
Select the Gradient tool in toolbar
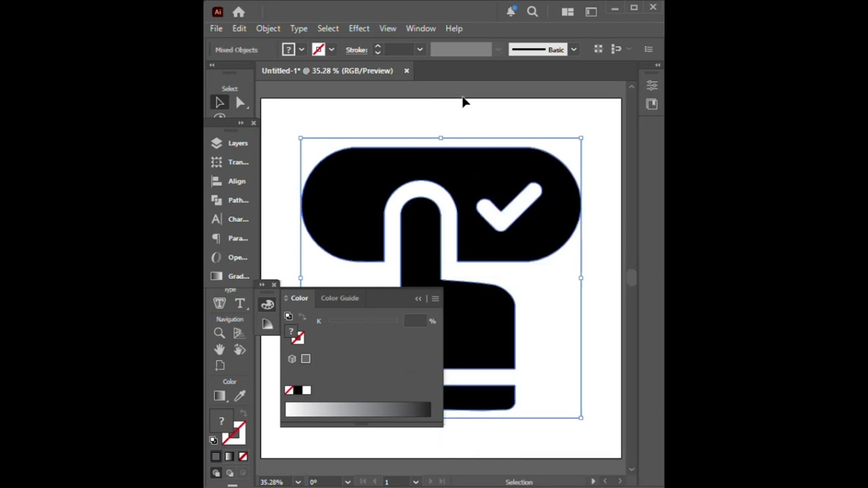click(219, 396)
